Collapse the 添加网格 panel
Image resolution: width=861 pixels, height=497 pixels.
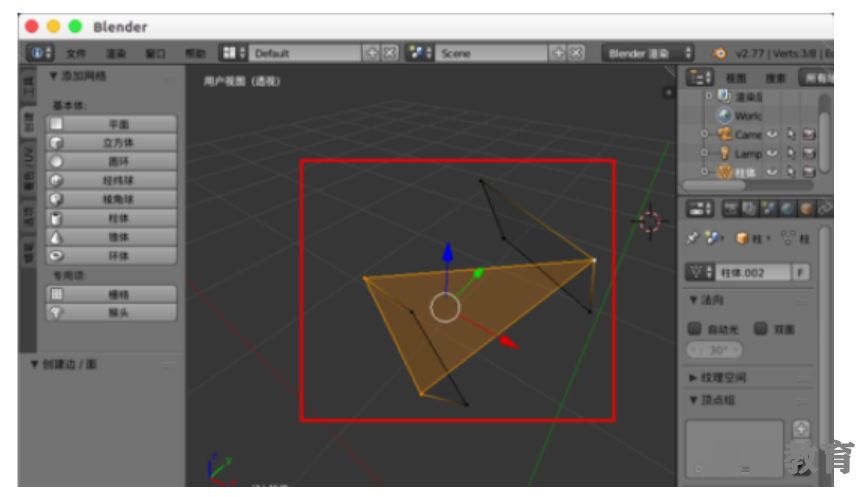click(53, 76)
